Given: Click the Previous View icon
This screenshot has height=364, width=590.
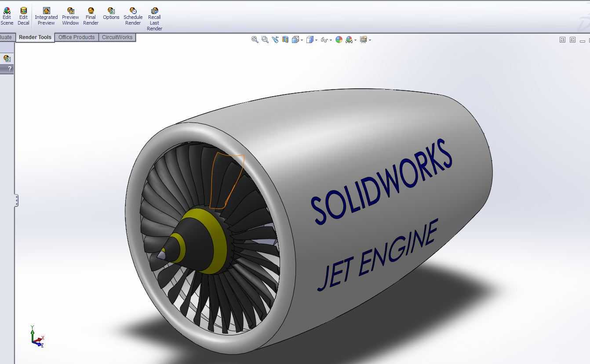Looking at the screenshot, I should coord(275,40).
